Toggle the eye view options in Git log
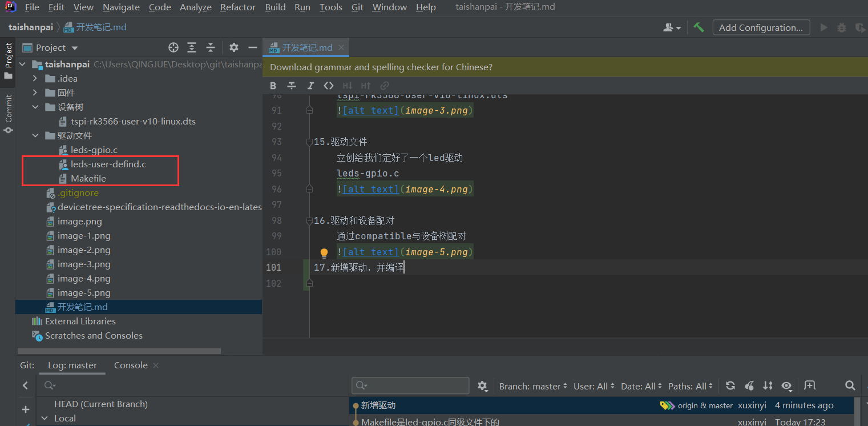Image resolution: width=868 pixels, height=426 pixels. pyautogui.click(x=786, y=386)
